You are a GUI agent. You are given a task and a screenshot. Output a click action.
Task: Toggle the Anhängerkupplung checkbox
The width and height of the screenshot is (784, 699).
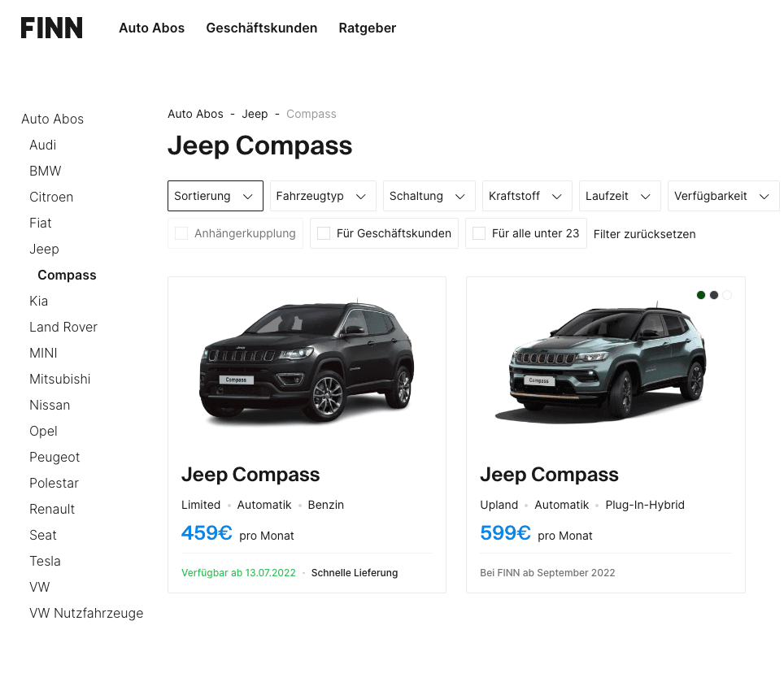click(181, 233)
